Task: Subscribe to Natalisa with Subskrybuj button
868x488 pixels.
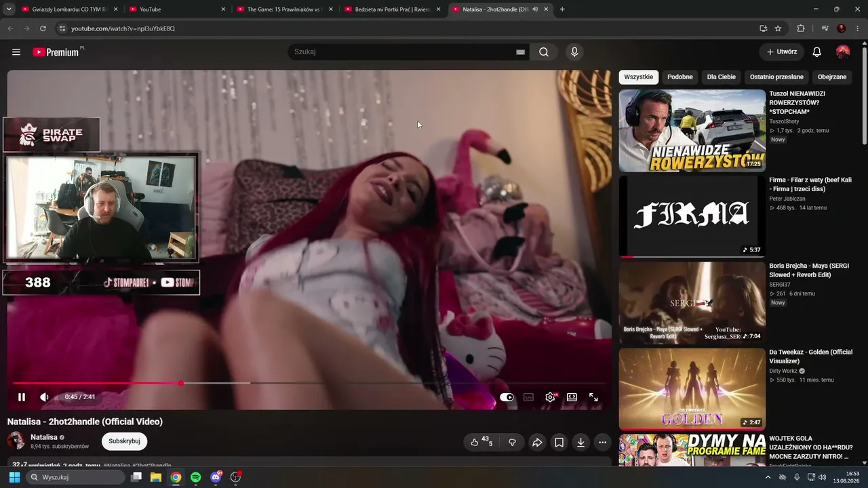Action: point(124,441)
